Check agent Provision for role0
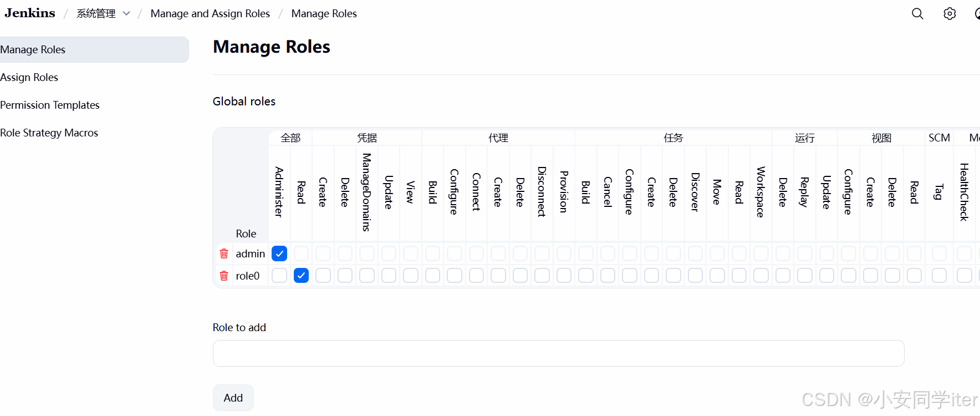980x416 pixels. (564, 276)
